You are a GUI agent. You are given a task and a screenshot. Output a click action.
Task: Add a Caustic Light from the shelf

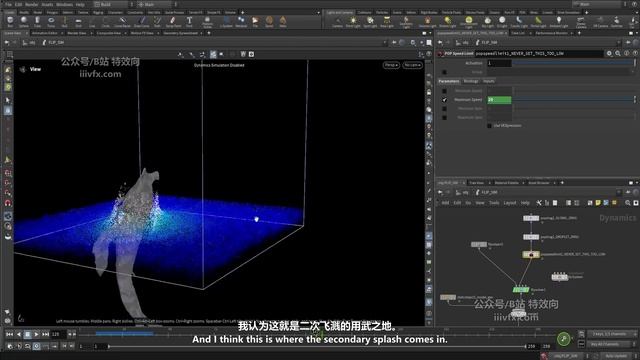click(x=519, y=22)
